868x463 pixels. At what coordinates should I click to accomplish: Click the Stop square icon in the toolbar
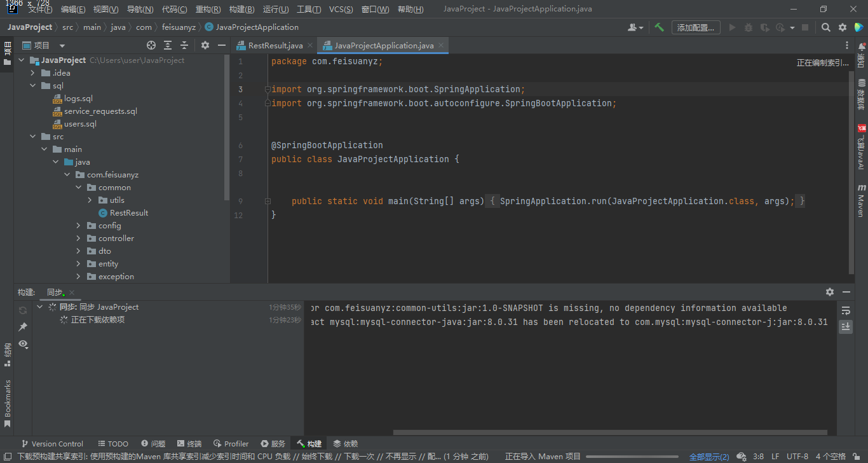click(x=805, y=27)
